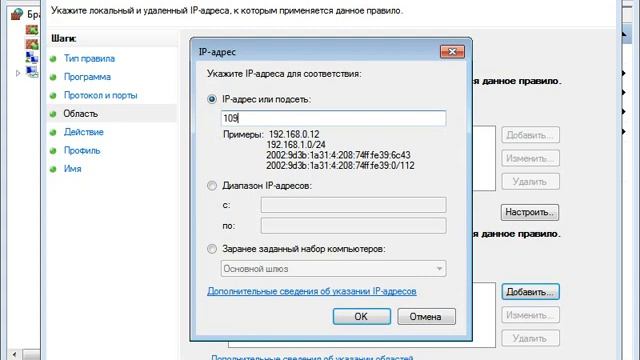Click the example text '192.168.1.0/24'

click(x=296, y=144)
